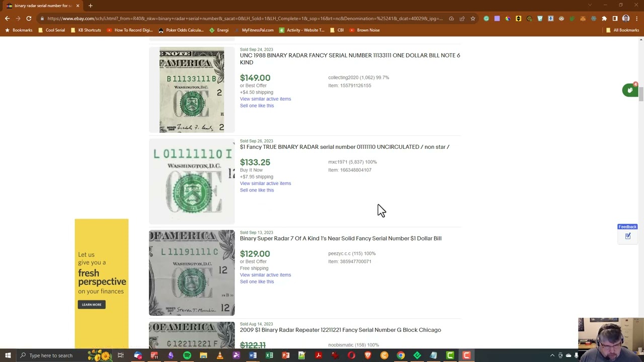Screen dimensions: 644x362
Task: Open Spotify from the taskbar
Action: (x=187, y=355)
